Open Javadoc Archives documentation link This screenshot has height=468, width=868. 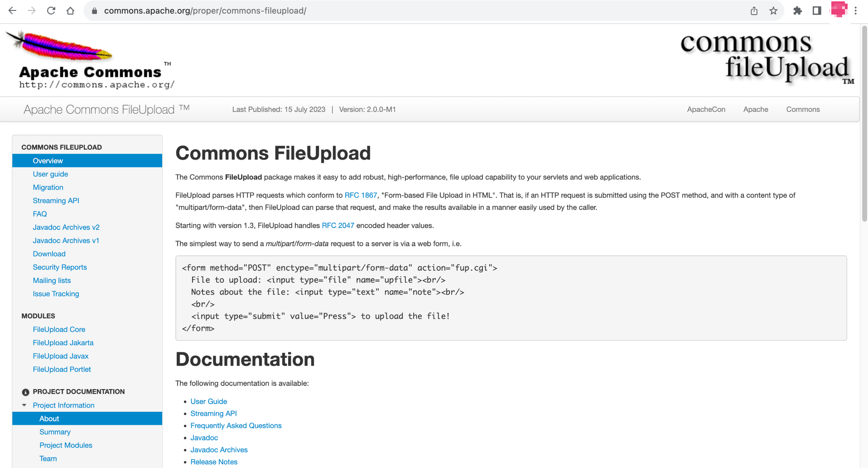pyautogui.click(x=219, y=449)
